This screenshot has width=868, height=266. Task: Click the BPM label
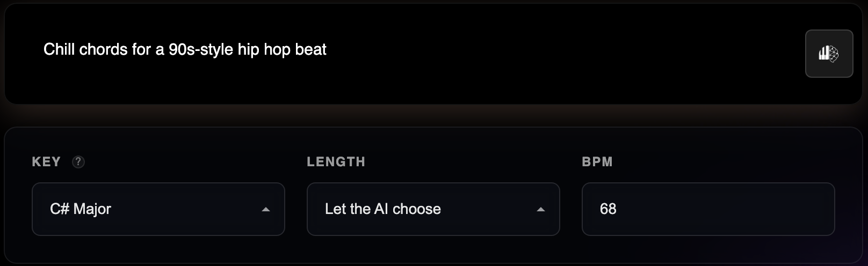click(597, 161)
